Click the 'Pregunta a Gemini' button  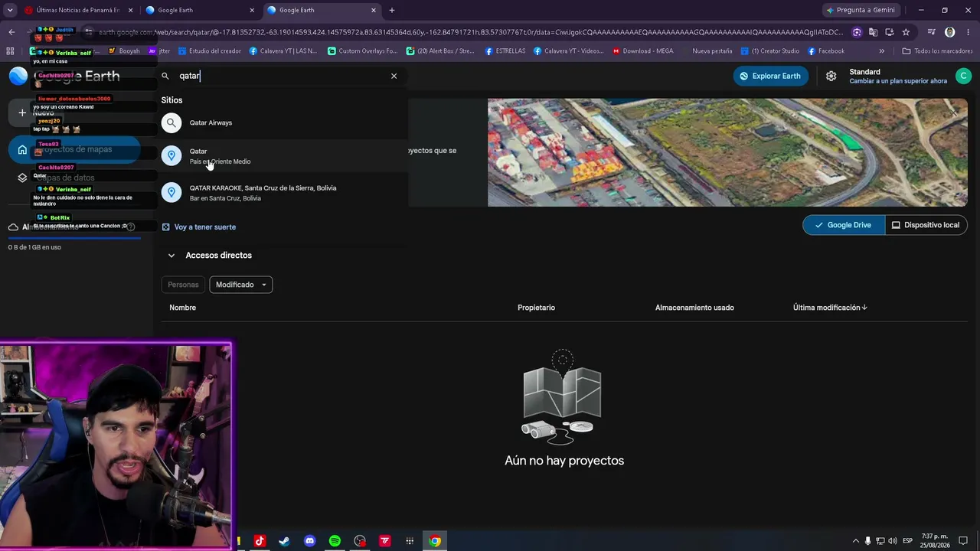[x=861, y=10]
